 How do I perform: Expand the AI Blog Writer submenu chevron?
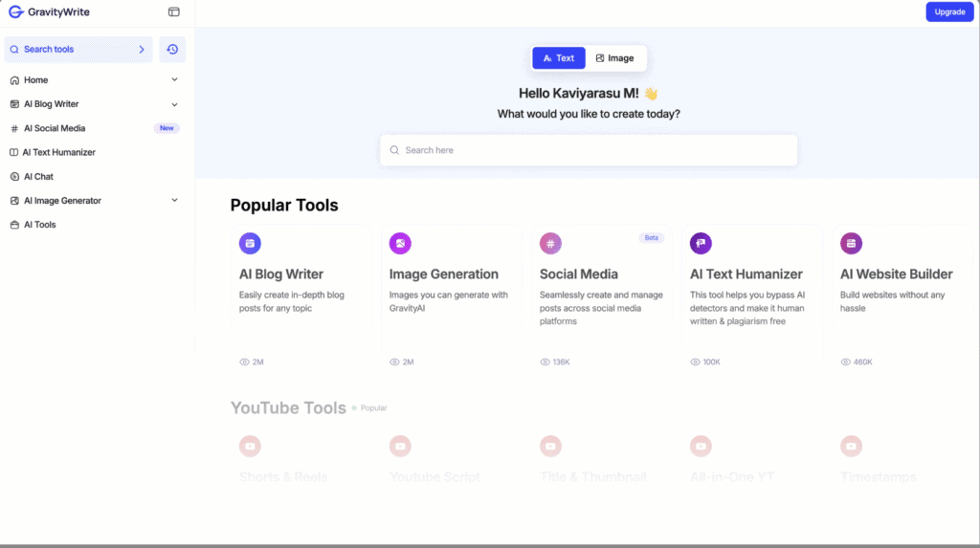174,104
